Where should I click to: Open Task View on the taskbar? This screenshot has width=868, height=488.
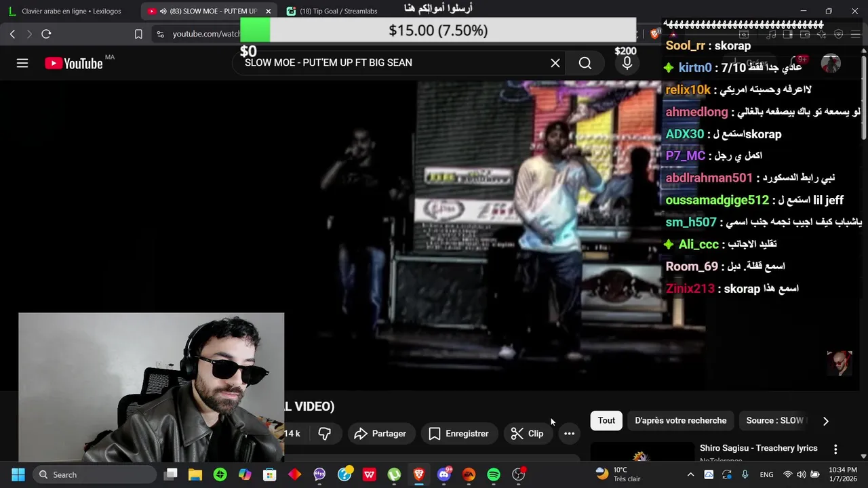click(x=171, y=474)
